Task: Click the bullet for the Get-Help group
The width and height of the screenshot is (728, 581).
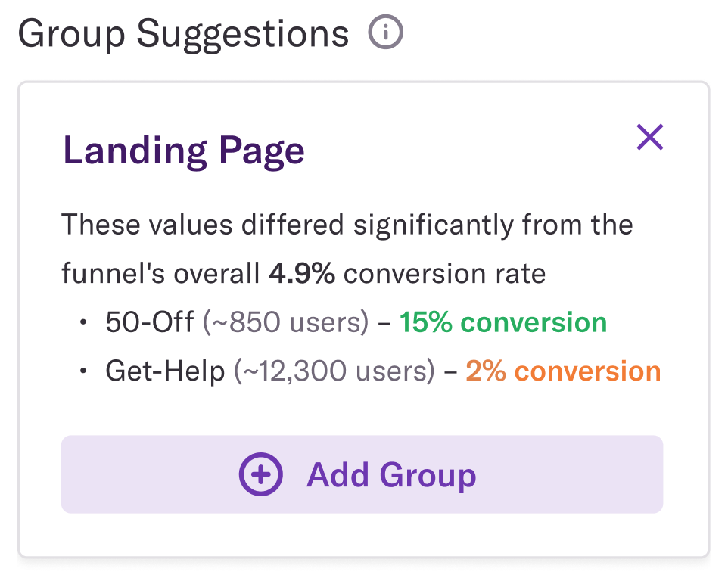Action: [83, 371]
